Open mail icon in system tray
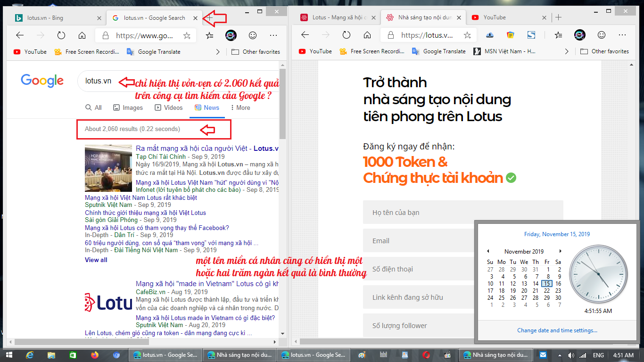Image resolution: width=644 pixels, height=362 pixels. point(543,355)
